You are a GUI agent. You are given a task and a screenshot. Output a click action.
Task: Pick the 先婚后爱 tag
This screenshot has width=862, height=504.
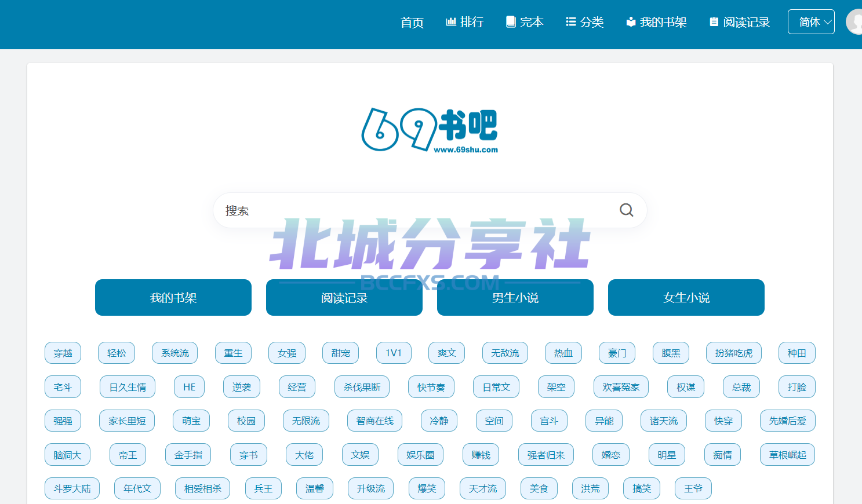coord(788,421)
